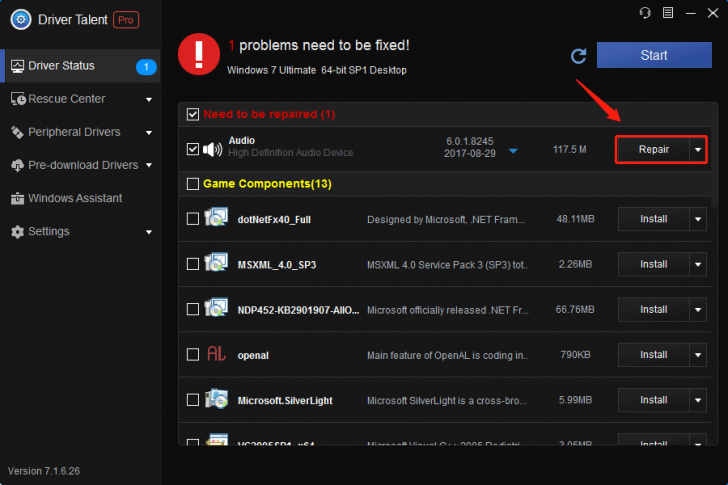Click the Rescue Center clock icon
The image size is (728, 485).
click(18, 99)
